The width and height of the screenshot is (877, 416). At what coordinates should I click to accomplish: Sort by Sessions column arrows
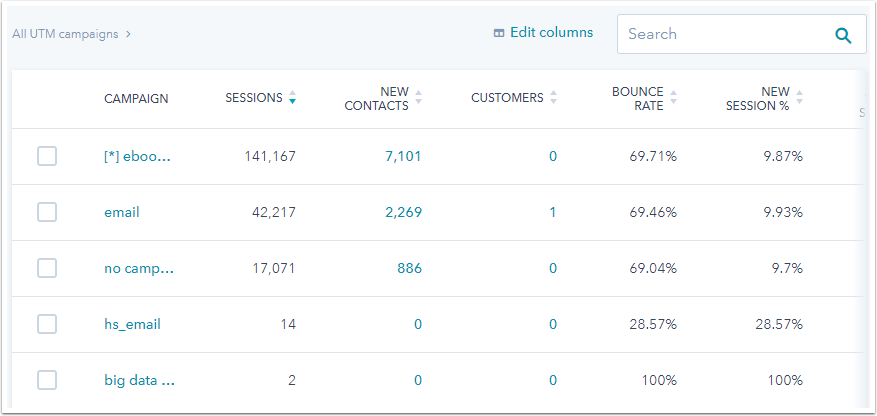[x=292, y=98]
